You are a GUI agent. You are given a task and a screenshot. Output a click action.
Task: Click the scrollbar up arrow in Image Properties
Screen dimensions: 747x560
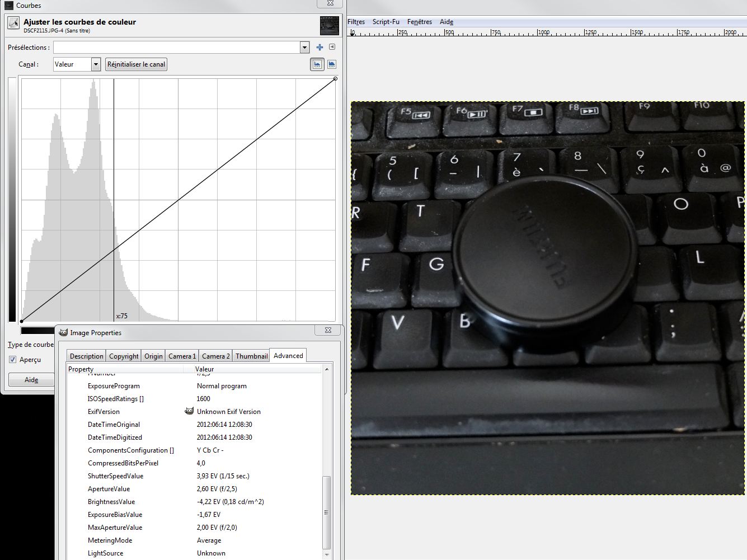click(x=327, y=369)
